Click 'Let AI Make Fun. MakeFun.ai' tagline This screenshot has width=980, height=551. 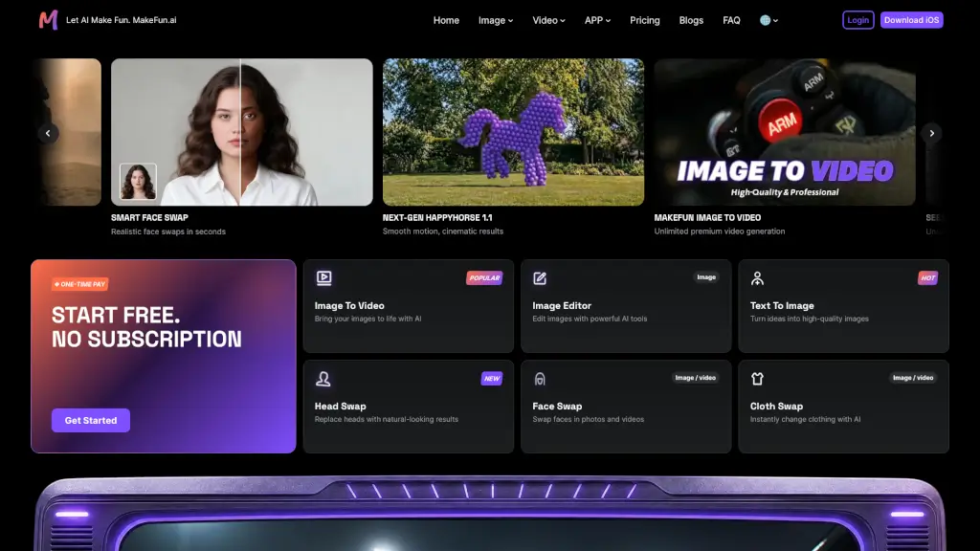coord(122,20)
